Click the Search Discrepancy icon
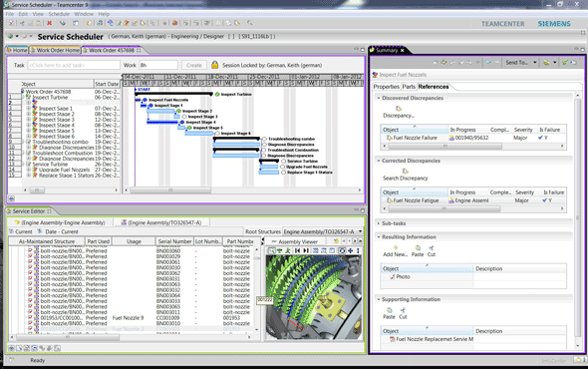This screenshot has height=369, width=588. (405, 172)
